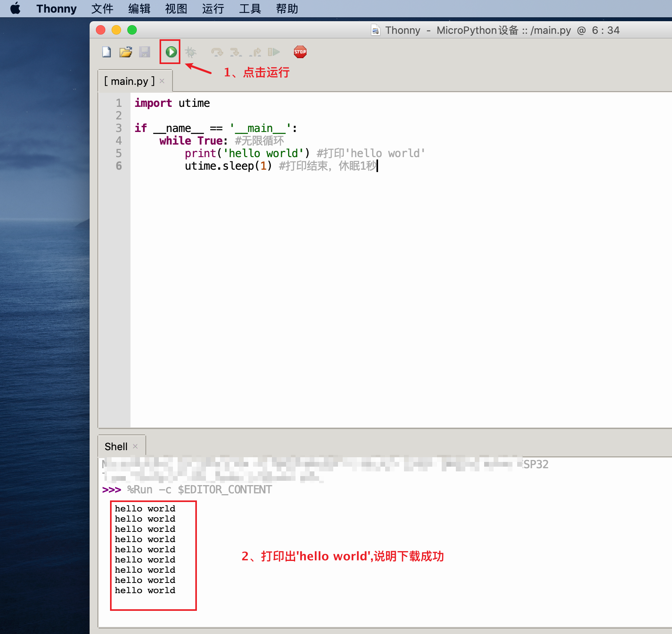Click the utime.sleep(1) code line
672x634 pixels.
click(281, 166)
